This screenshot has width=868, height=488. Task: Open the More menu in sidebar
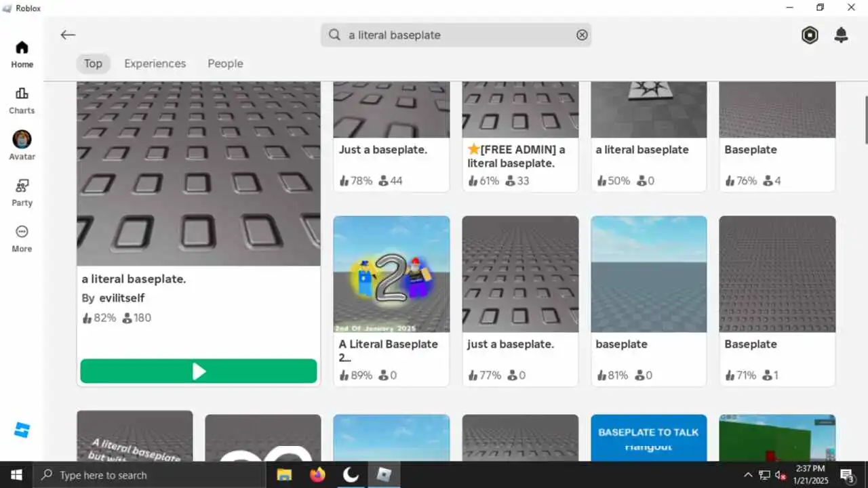(x=22, y=239)
